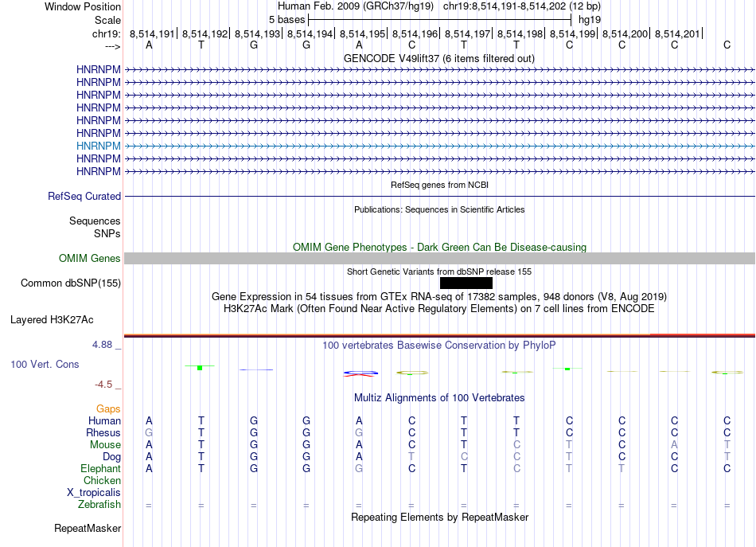
Task: Click the black dbSNP variant item
Action: coord(466,283)
